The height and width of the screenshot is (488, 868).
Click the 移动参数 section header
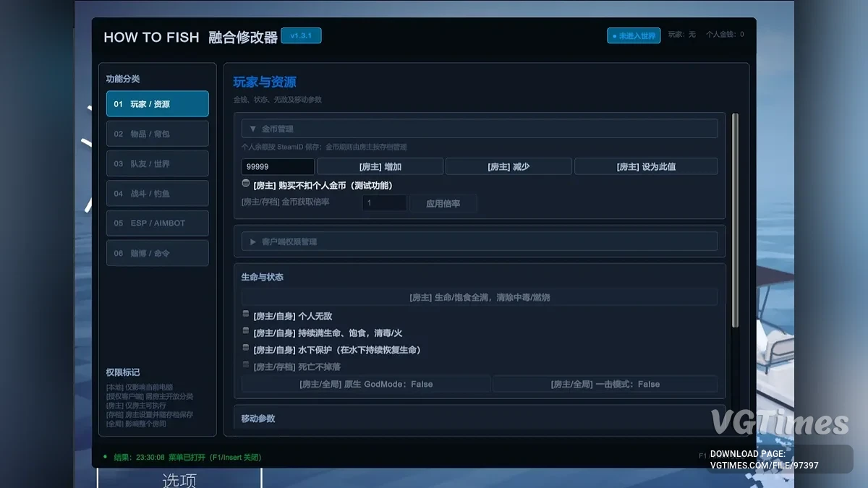coord(258,419)
